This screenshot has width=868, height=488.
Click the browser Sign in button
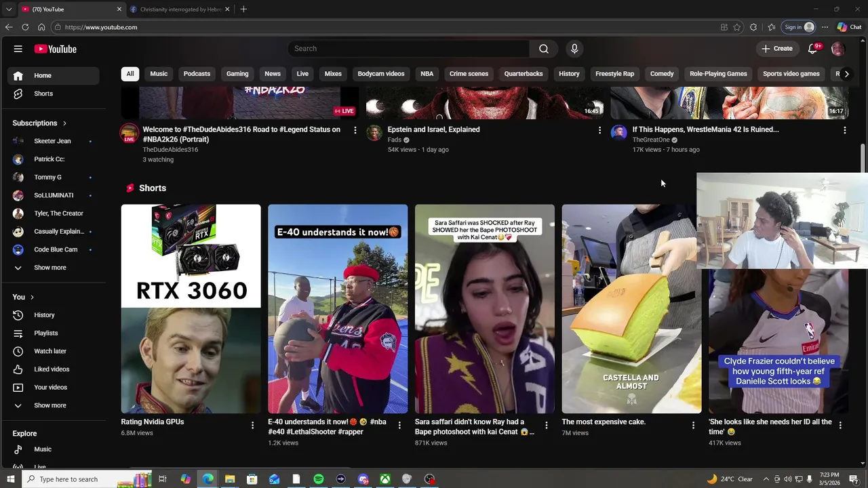[x=798, y=27]
